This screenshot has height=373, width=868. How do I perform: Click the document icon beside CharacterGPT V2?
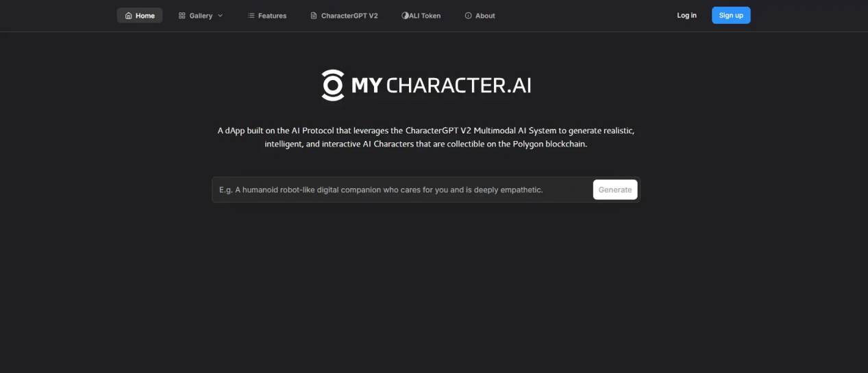point(314,16)
